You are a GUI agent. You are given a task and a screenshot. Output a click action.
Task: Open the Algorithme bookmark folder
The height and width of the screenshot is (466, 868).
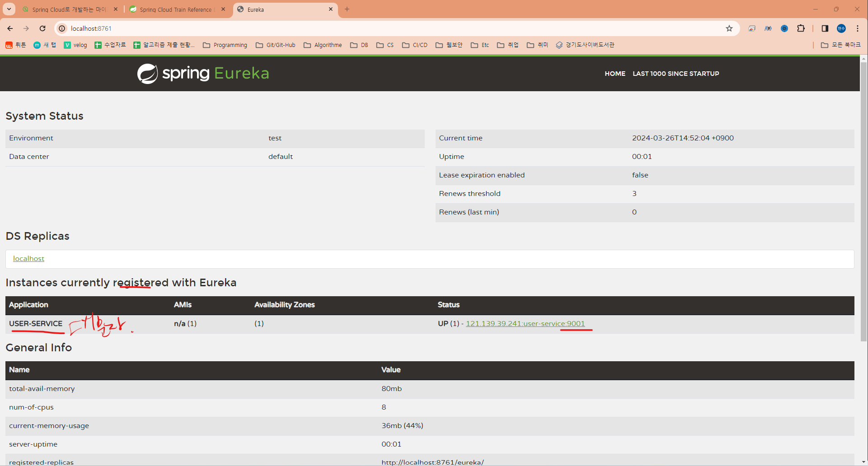point(323,45)
